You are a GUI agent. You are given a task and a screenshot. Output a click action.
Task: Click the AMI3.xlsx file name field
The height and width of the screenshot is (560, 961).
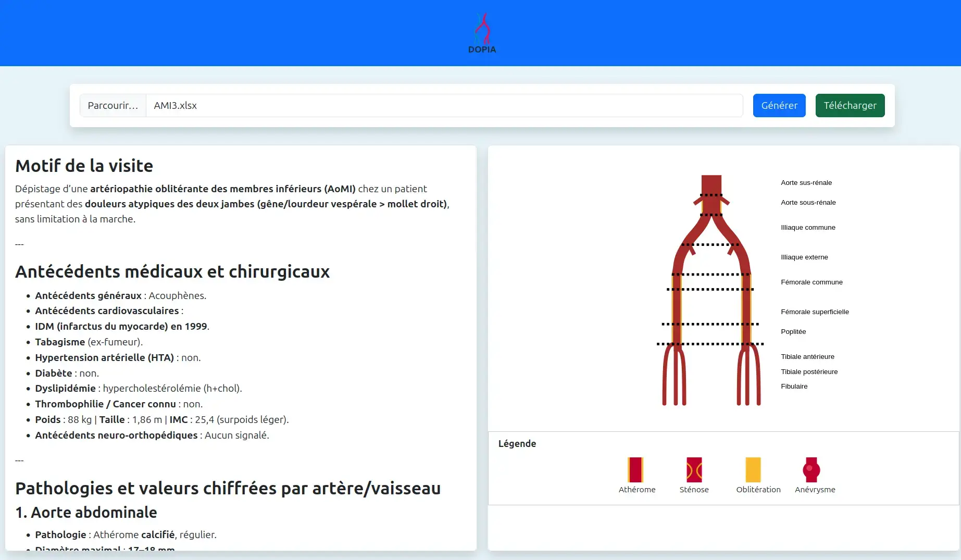pos(444,106)
